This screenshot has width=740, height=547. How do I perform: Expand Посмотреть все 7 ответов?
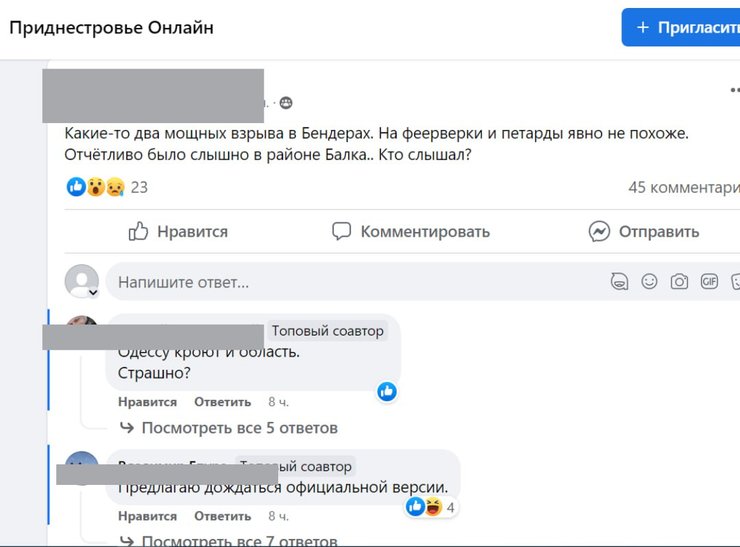click(239, 541)
